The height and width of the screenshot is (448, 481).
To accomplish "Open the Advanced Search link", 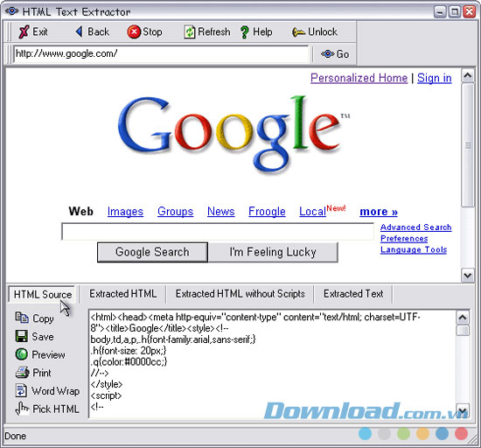I will click(x=416, y=227).
